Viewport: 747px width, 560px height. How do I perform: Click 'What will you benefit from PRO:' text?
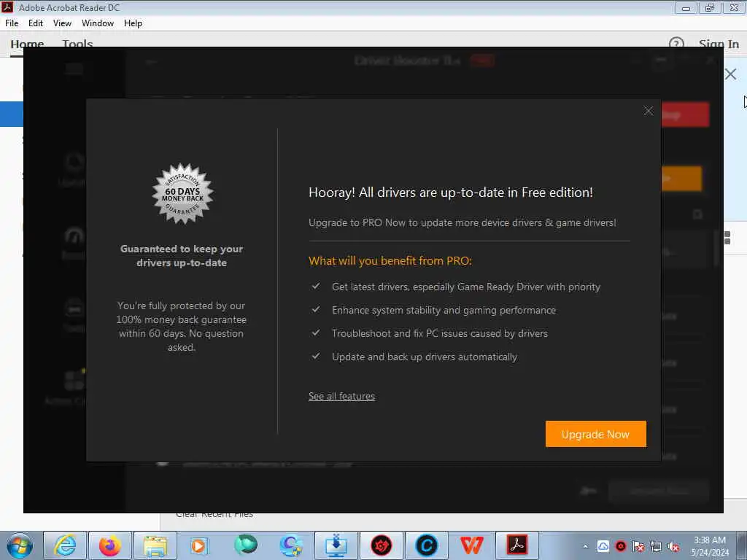tap(390, 261)
